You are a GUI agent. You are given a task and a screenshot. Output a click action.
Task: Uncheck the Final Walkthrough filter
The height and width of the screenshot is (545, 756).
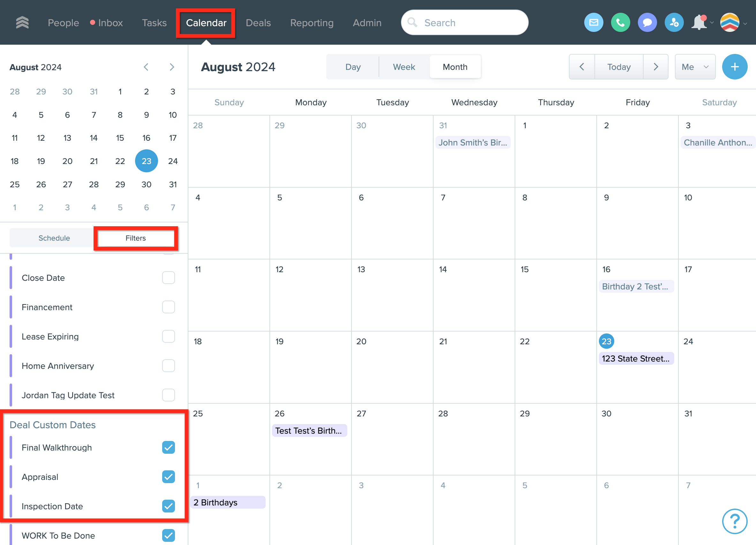168,447
